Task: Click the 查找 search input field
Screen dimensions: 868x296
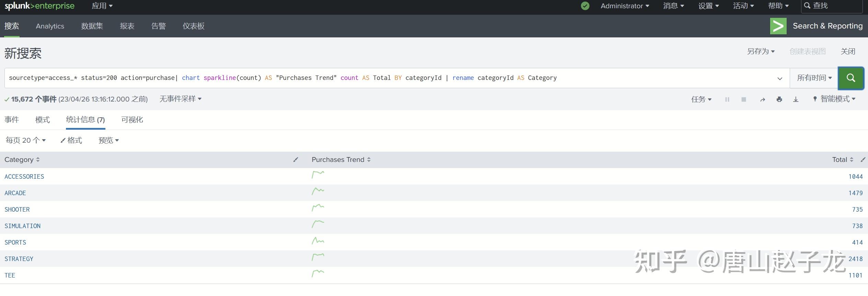Action: tap(835, 6)
